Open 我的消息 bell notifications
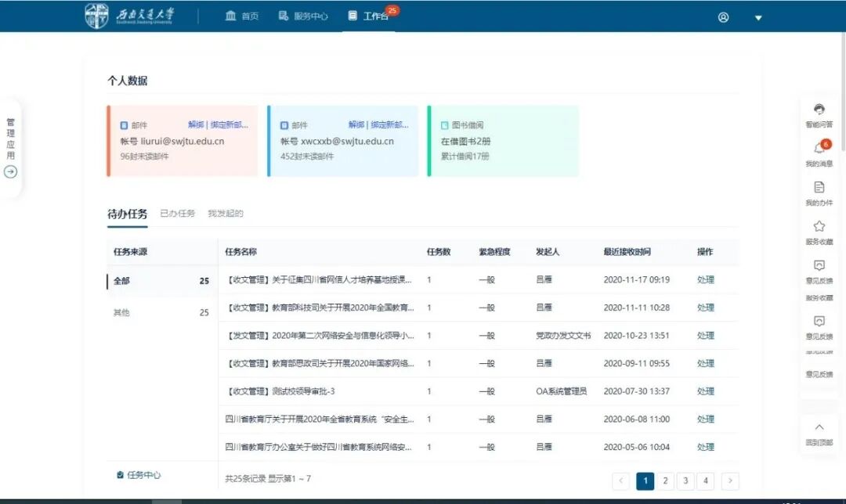Image resolution: width=846 pixels, height=504 pixels. 819,148
